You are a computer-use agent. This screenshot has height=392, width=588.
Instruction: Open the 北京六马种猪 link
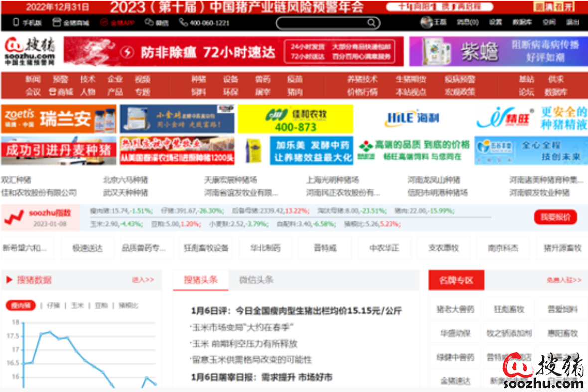point(126,180)
